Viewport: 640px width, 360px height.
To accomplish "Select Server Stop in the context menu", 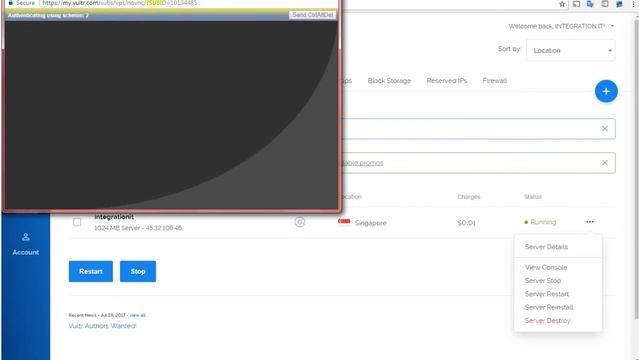I will point(543,281).
